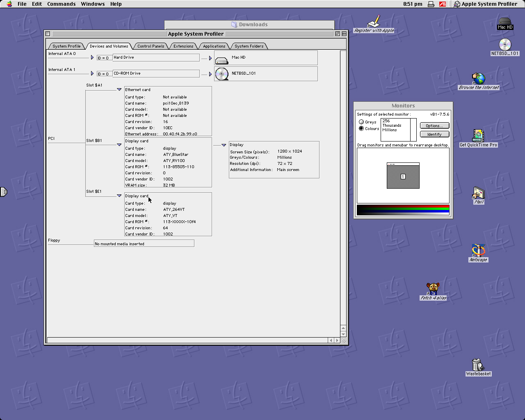Select Greys radio button
The image size is (525, 420).
pyautogui.click(x=361, y=122)
